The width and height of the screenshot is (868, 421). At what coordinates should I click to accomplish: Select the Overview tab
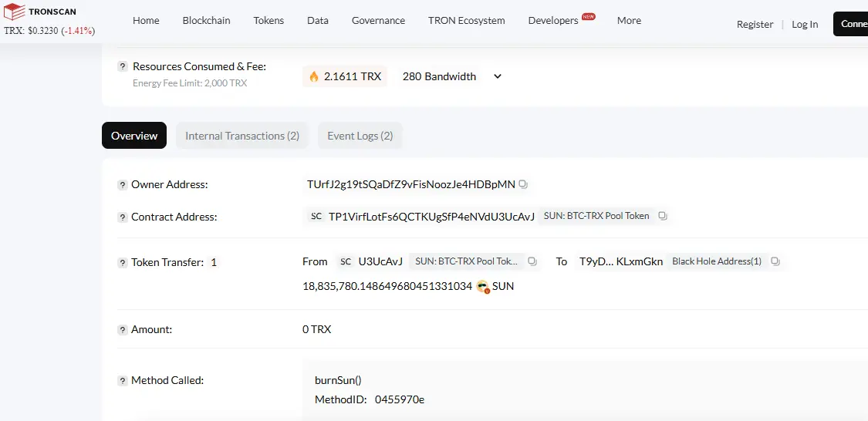[x=134, y=136]
